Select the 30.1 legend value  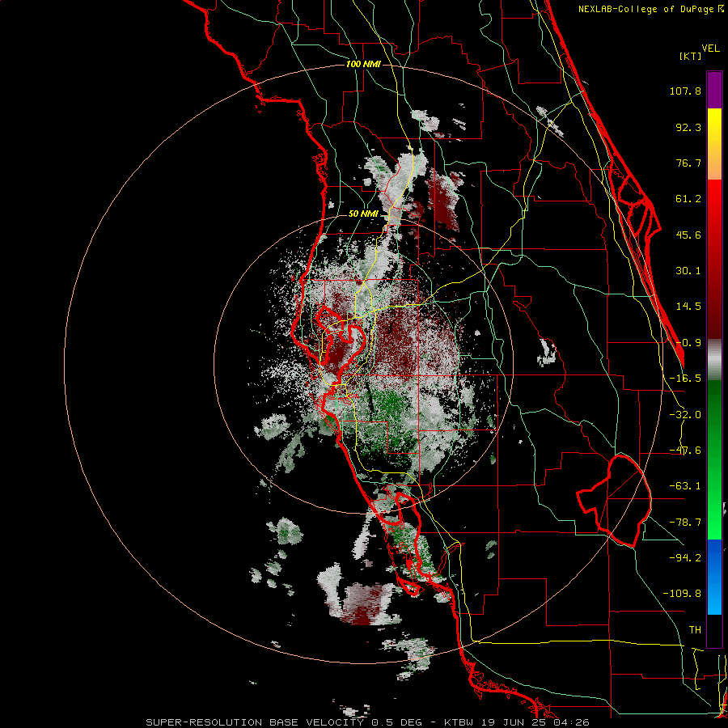tap(688, 271)
